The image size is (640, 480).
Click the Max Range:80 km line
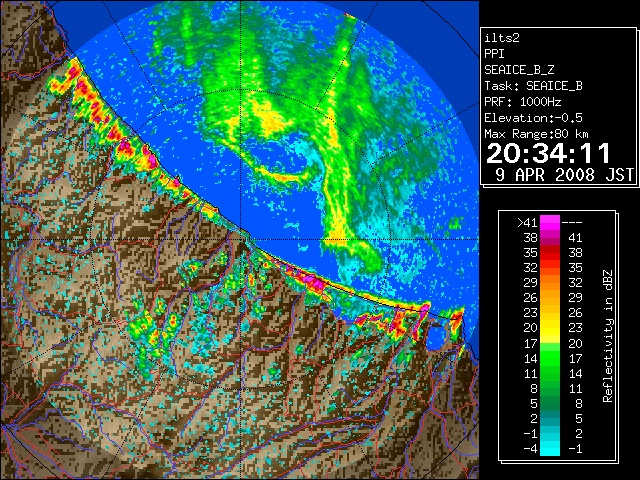click(x=536, y=134)
